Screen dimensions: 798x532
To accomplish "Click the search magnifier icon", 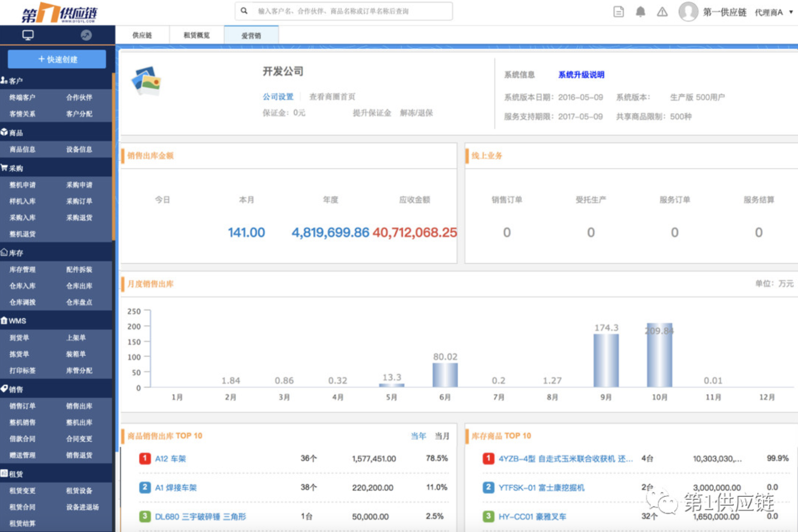I will (244, 11).
